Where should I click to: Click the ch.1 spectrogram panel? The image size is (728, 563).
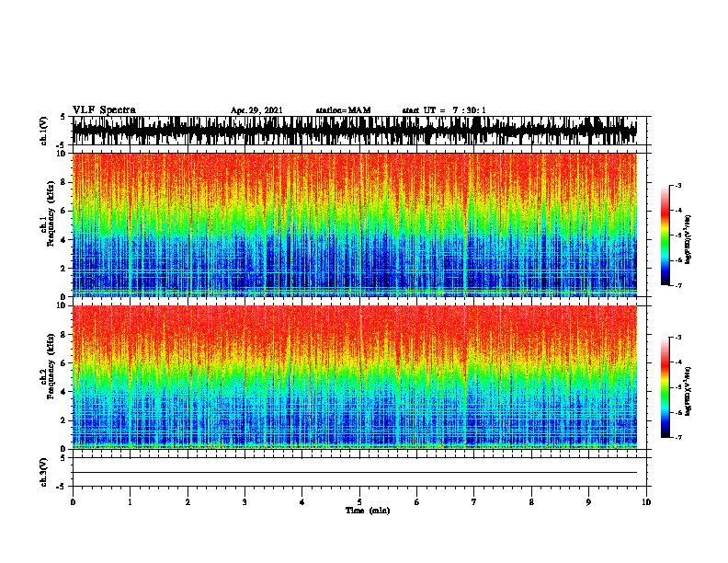coord(355,224)
